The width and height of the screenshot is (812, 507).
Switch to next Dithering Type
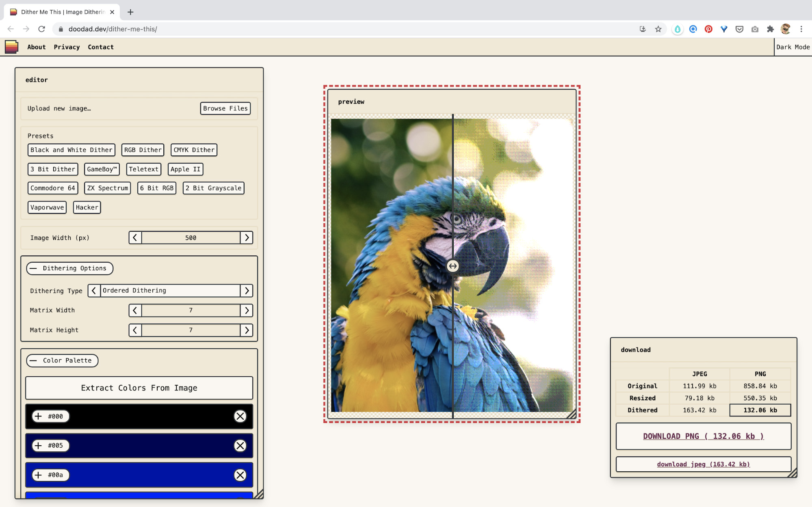point(246,291)
